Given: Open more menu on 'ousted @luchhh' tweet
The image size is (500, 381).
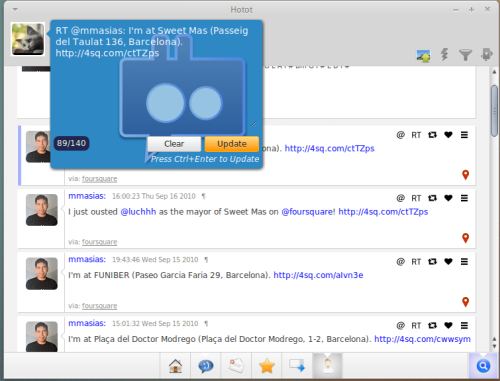Looking at the screenshot, I should pyautogui.click(x=464, y=198).
